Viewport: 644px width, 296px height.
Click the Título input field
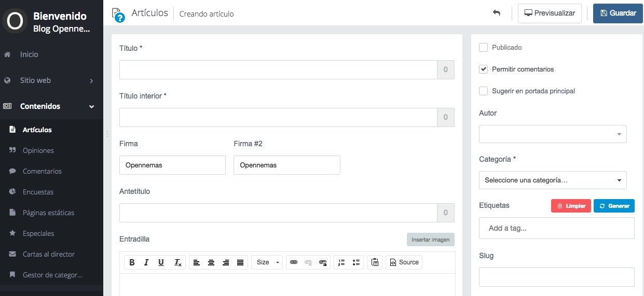tap(278, 70)
